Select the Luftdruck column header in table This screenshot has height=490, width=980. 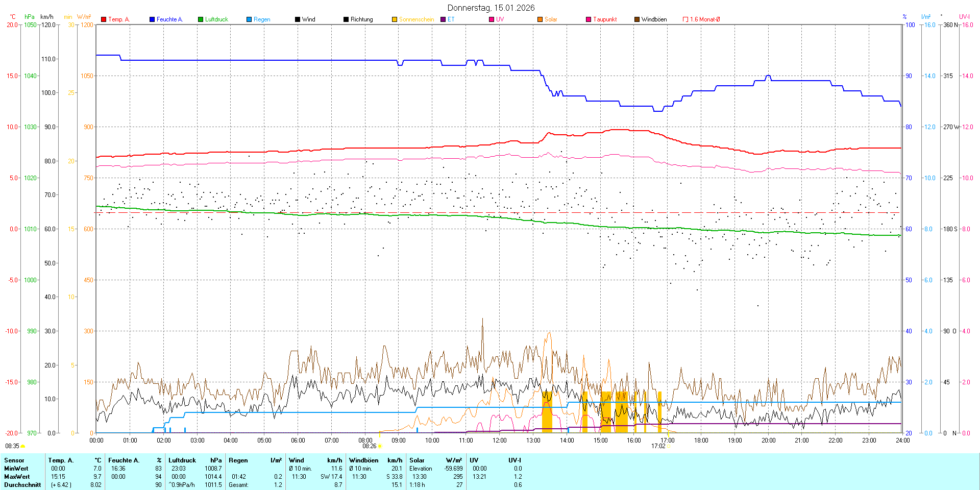182,460
